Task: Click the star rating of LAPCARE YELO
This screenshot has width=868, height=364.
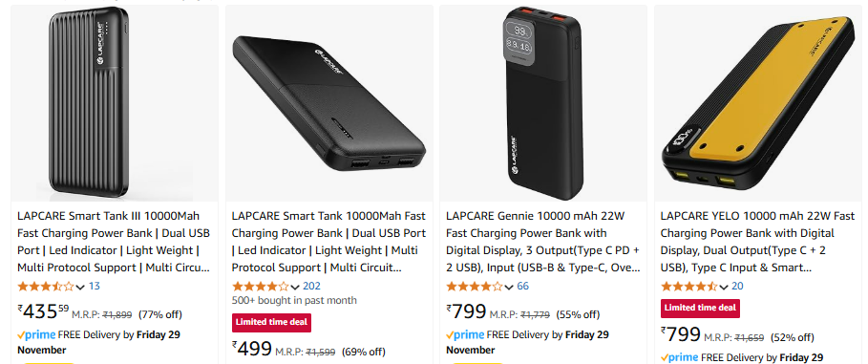Action: (688, 287)
